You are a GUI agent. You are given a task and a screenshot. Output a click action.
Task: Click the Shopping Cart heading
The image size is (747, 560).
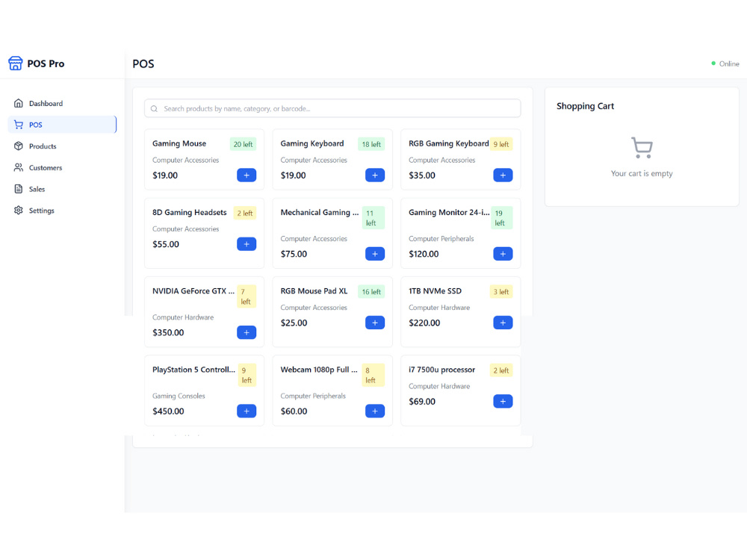point(585,106)
